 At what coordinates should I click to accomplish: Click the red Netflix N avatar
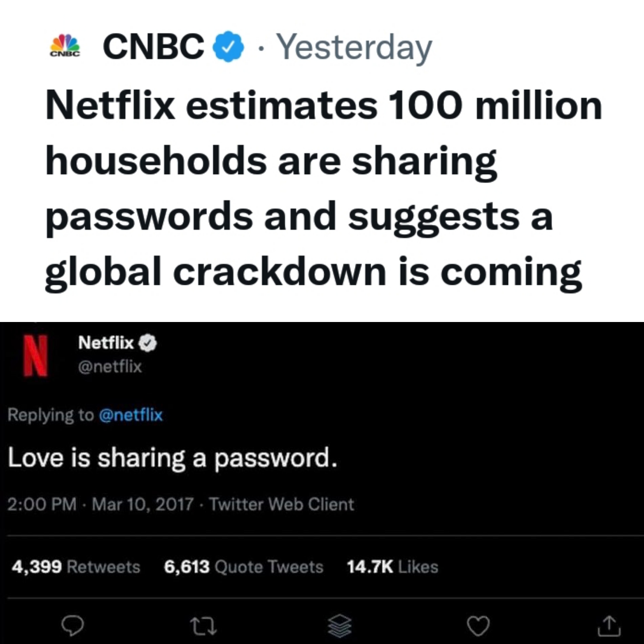[x=35, y=355]
